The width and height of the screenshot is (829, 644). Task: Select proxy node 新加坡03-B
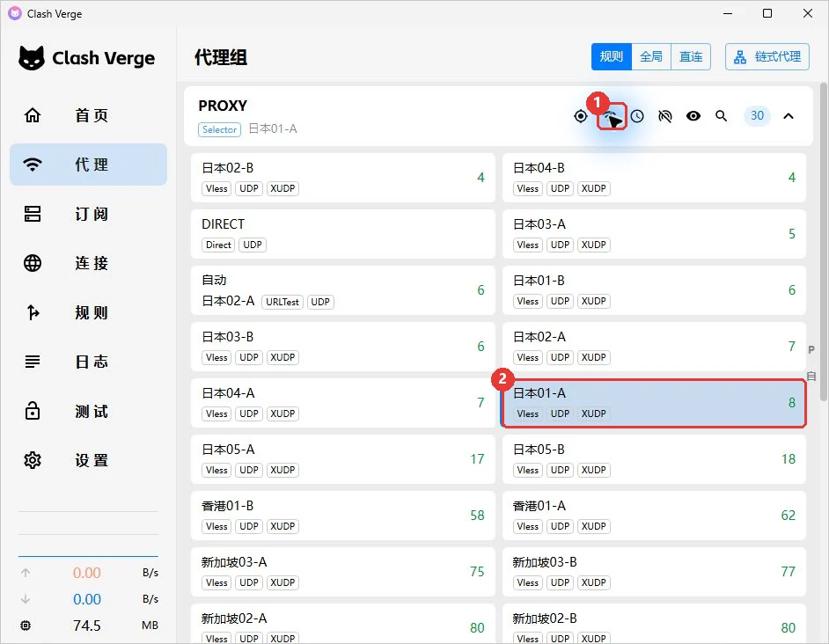[654, 572]
